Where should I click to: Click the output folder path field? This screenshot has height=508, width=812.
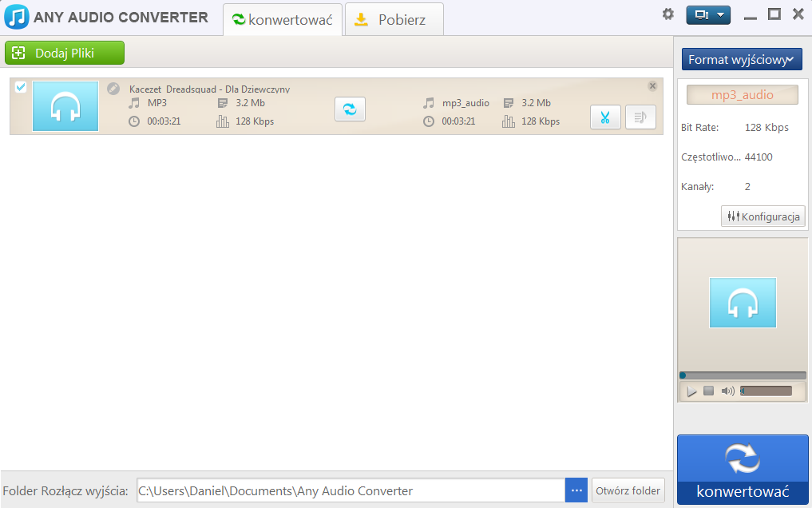click(351, 490)
